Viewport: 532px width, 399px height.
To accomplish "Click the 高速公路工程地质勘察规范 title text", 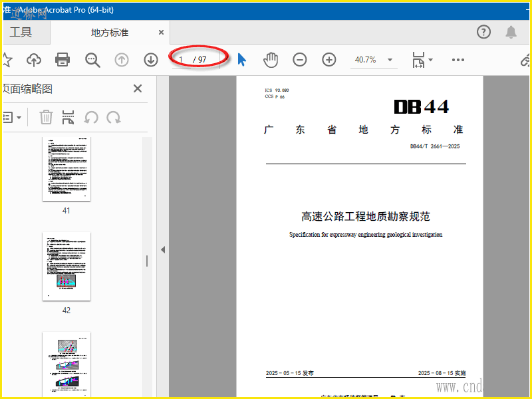I will [x=366, y=217].
